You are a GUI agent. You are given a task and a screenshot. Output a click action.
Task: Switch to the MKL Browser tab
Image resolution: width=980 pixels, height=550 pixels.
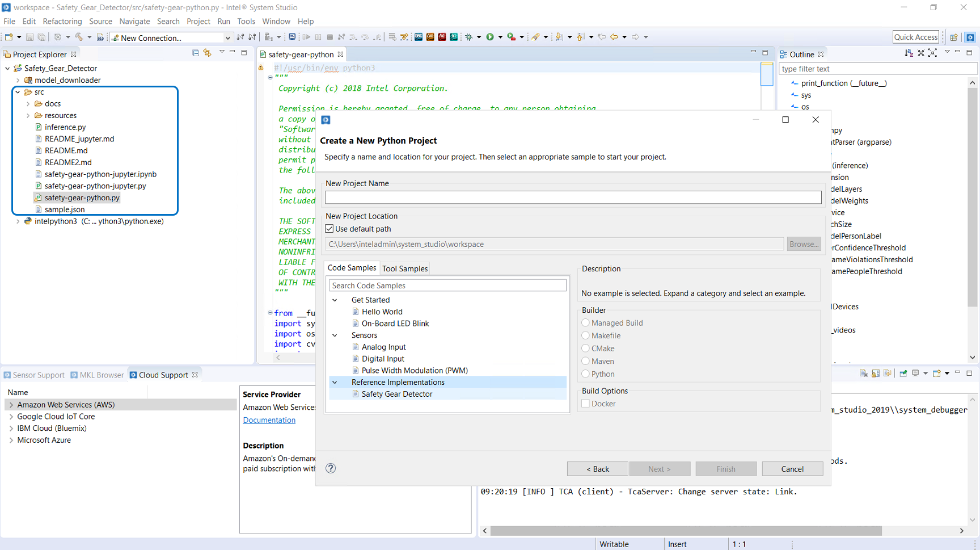(x=97, y=375)
